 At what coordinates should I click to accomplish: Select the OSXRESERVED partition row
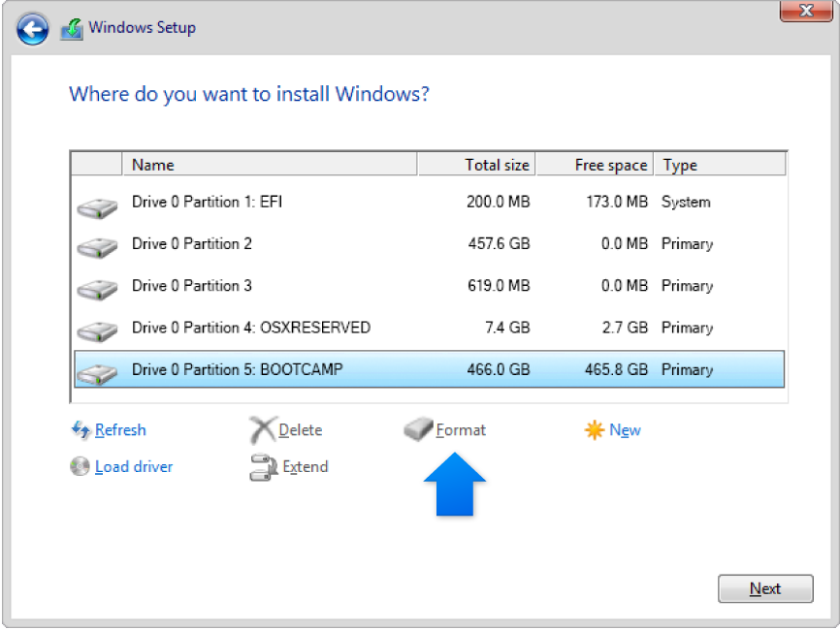coord(291,328)
